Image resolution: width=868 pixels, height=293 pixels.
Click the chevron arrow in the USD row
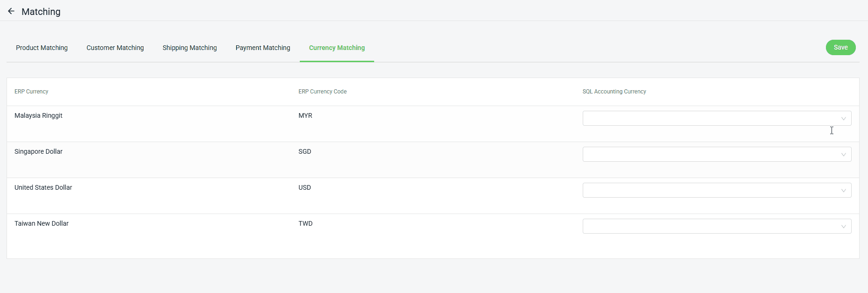843,191
